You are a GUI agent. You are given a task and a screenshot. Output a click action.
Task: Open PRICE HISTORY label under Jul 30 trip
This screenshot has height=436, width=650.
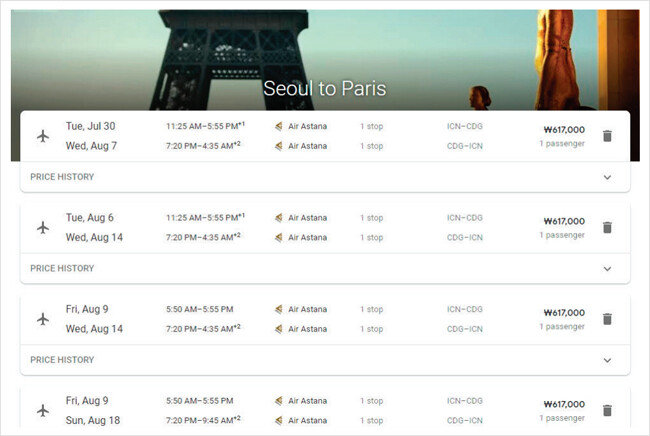[62, 177]
